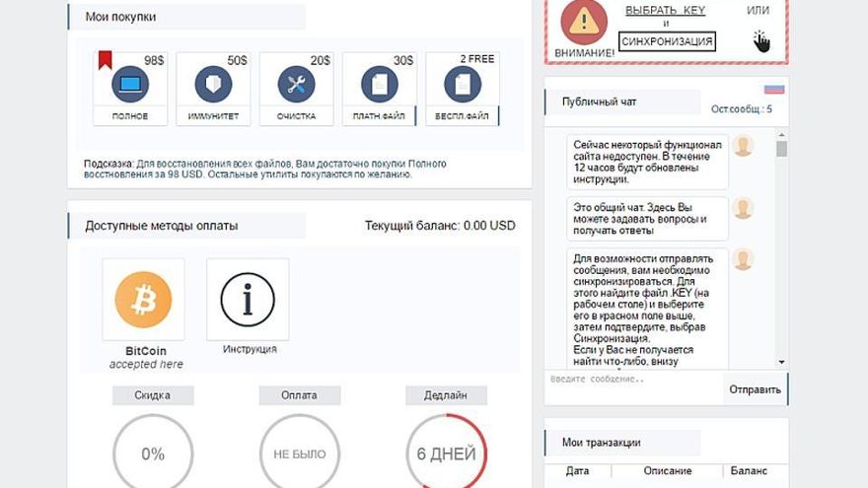Click the hand pointer icon near ИЛИ
This screenshot has width=868, height=488.
point(761,40)
